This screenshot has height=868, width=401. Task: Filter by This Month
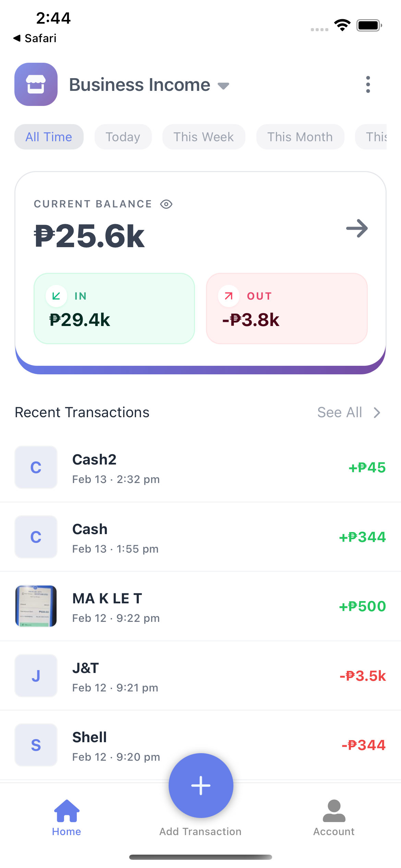300,137
